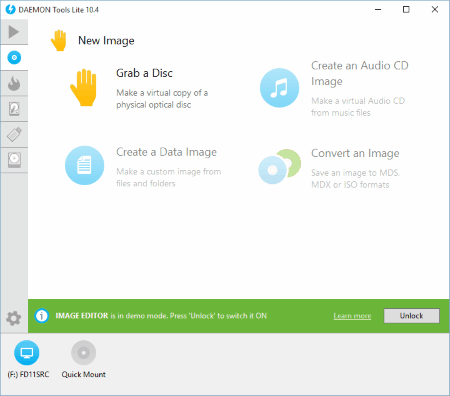This screenshot has width=450, height=396.
Task: Click 'Make a virtual Audio CD from music files'
Action: pyautogui.click(x=358, y=107)
